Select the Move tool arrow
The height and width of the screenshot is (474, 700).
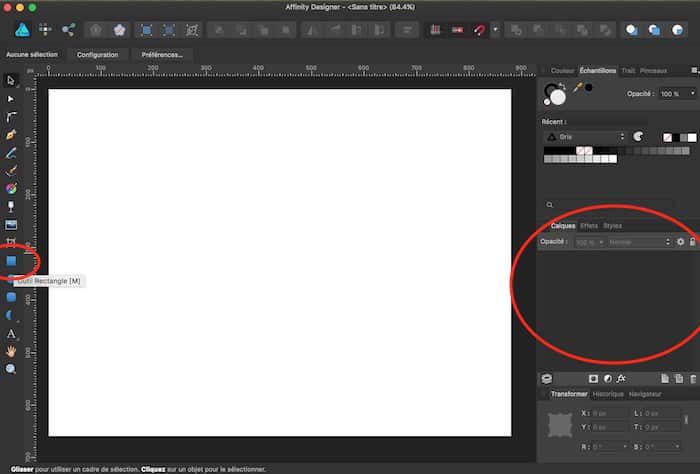coord(11,80)
